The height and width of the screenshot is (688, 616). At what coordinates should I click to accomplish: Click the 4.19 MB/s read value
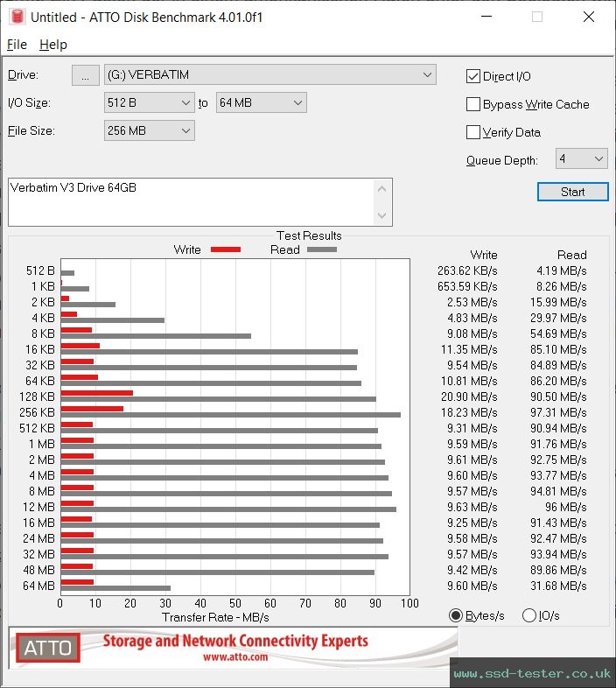click(562, 270)
